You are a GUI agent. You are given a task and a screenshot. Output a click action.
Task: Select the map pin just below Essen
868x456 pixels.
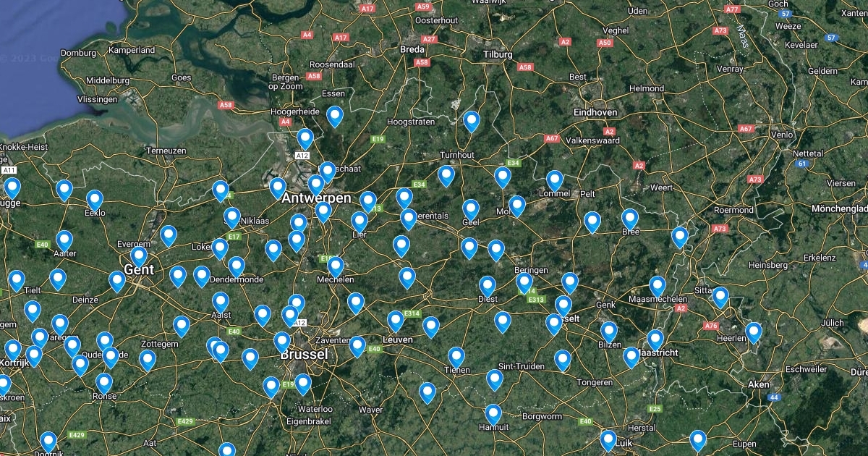[334, 116]
